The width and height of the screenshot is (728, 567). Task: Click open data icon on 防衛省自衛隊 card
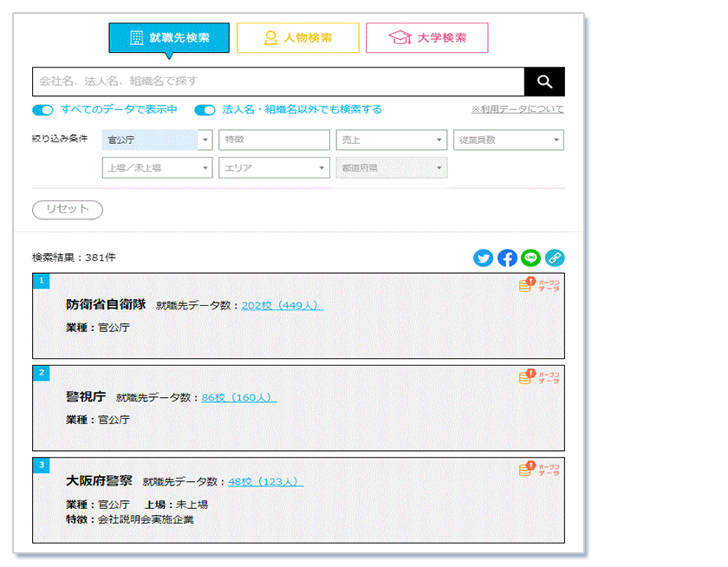pos(539,284)
